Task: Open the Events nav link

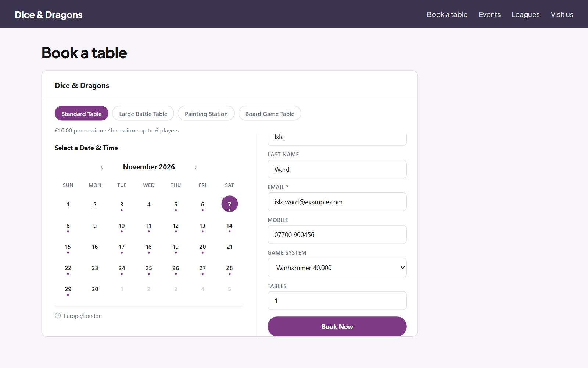Action: [490, 14]
